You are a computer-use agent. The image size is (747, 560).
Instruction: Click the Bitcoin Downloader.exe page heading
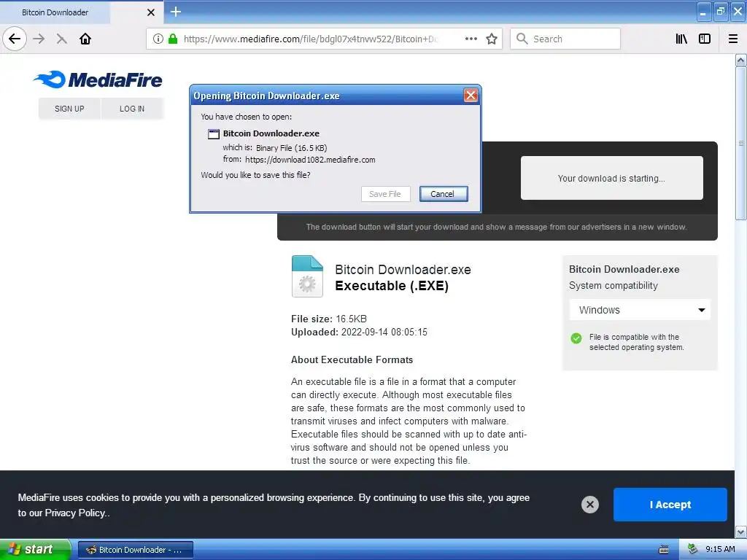pyautogui.click(x=403, y=270)
